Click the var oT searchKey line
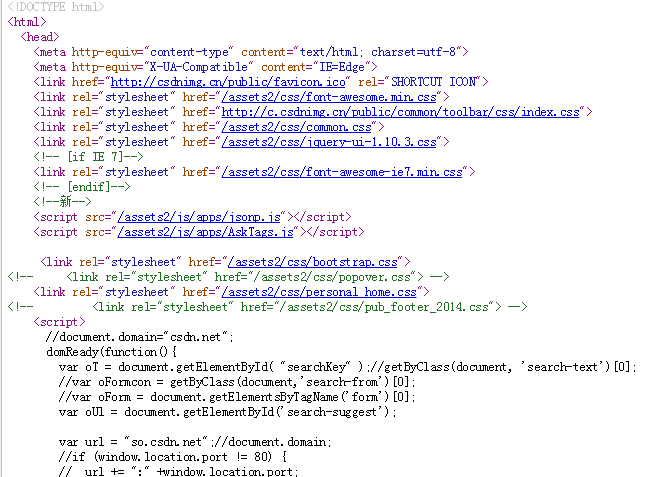This screenshot has width=656, height=477. pos(347,367)
